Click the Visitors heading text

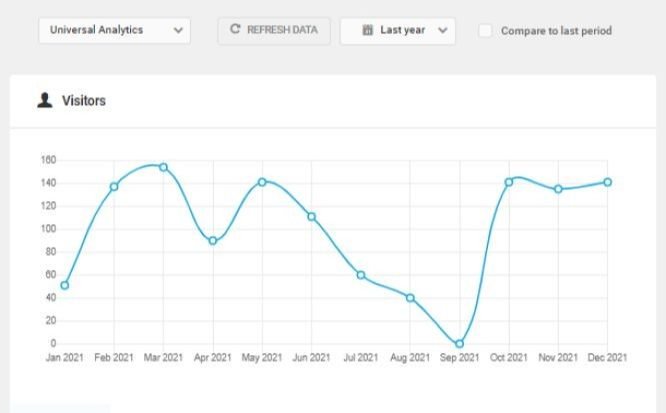click(x=84, y=101)
